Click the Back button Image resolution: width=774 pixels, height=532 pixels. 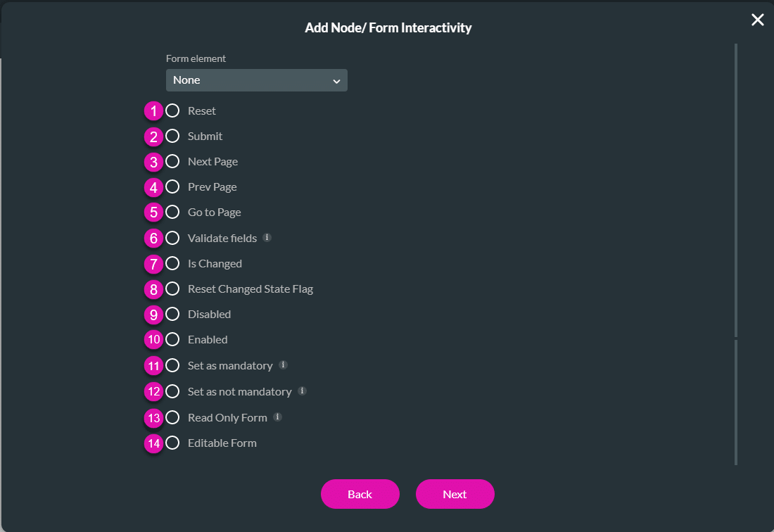coord(360,494)
